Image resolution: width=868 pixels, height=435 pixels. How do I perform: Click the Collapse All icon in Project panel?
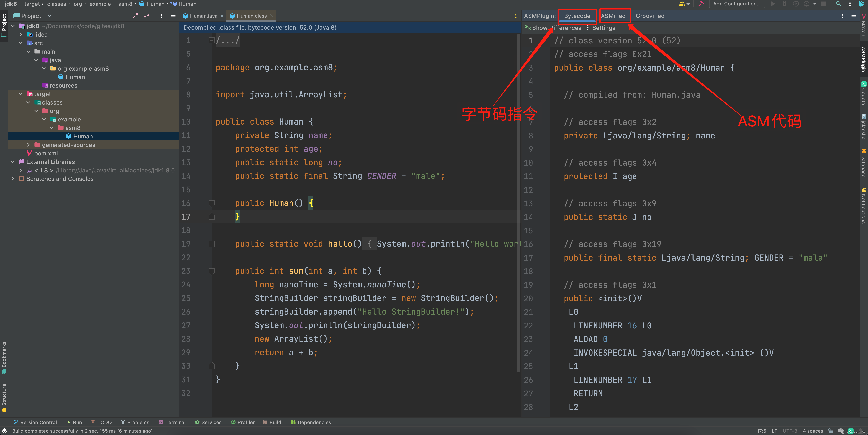(x=147, y=16)
